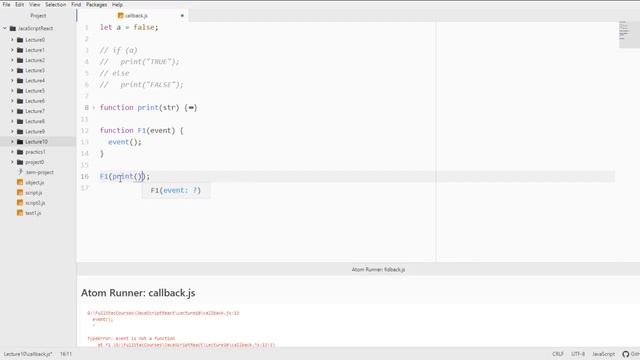Expand the Lecture4 folder chevron
The width and height of the screenshot is (640, 360).
click(x=12, y=80)
